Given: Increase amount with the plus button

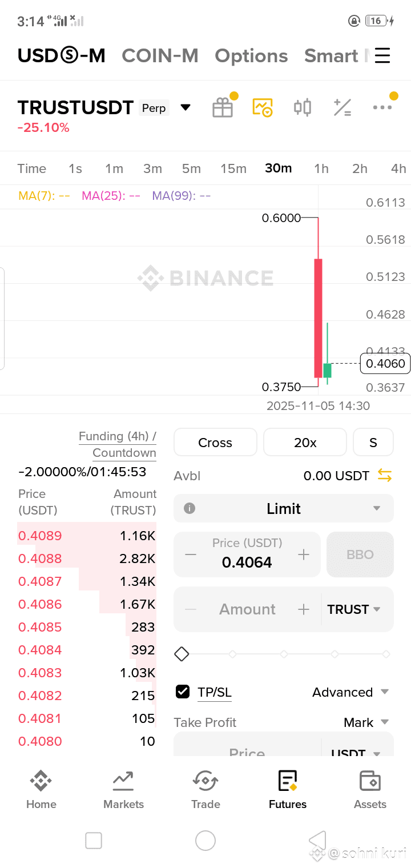Looking at the screenshot, I should point(304,609).
